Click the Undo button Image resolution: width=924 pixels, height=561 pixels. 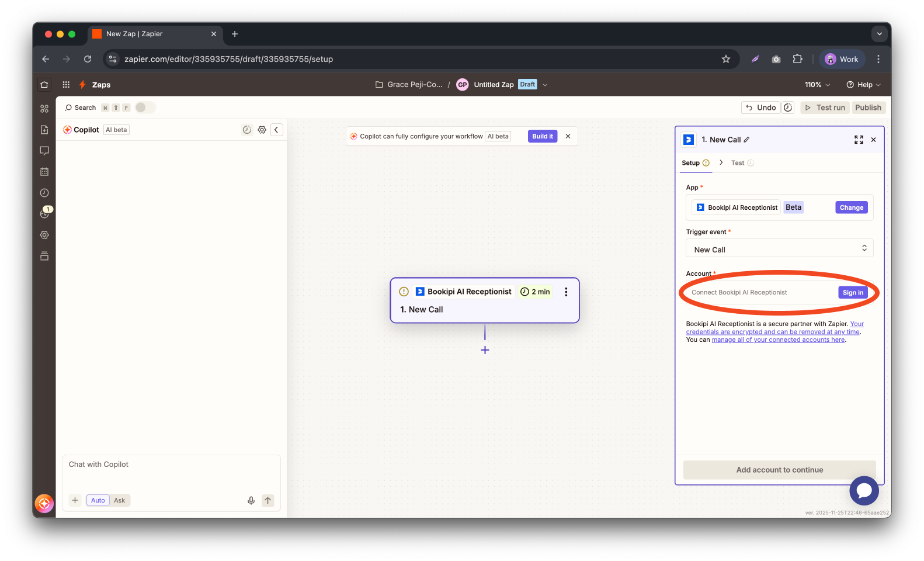click(760, 108)
